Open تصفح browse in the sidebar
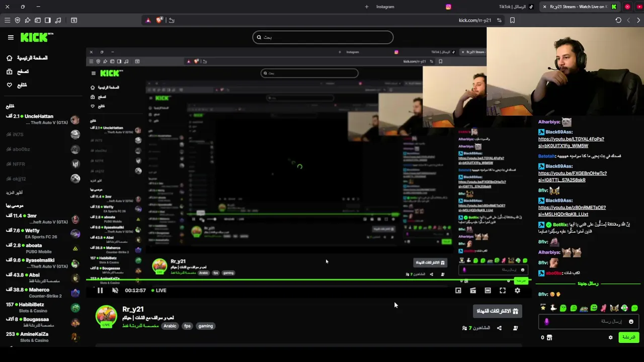 18,71
